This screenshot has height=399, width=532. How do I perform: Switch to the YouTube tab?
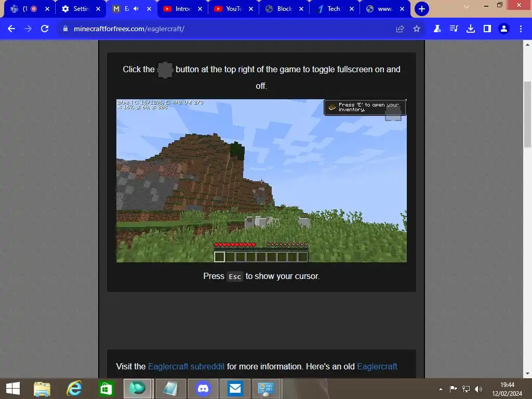[x=233, y=9]
